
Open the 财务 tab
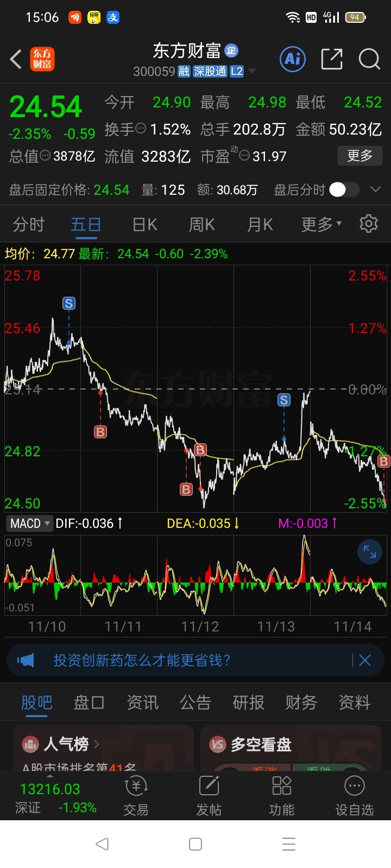pos(301,703)
